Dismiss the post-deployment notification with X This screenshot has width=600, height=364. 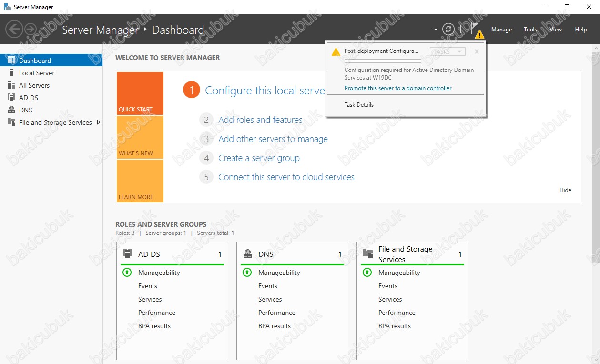point(477,51)
